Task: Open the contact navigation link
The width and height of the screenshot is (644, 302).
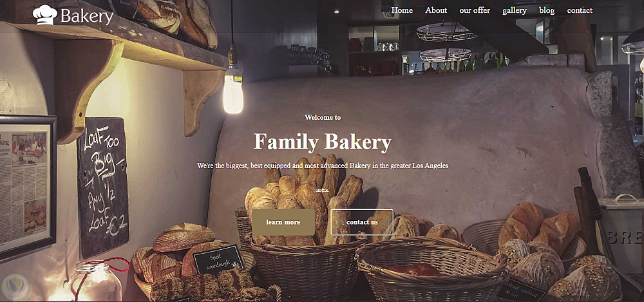Action: (580, 10)
